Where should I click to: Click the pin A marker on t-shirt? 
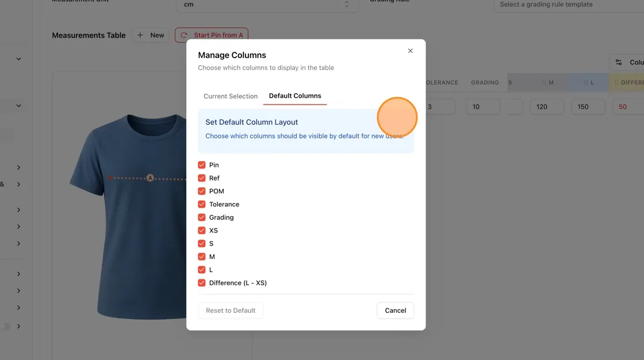[x=150, y=178]
